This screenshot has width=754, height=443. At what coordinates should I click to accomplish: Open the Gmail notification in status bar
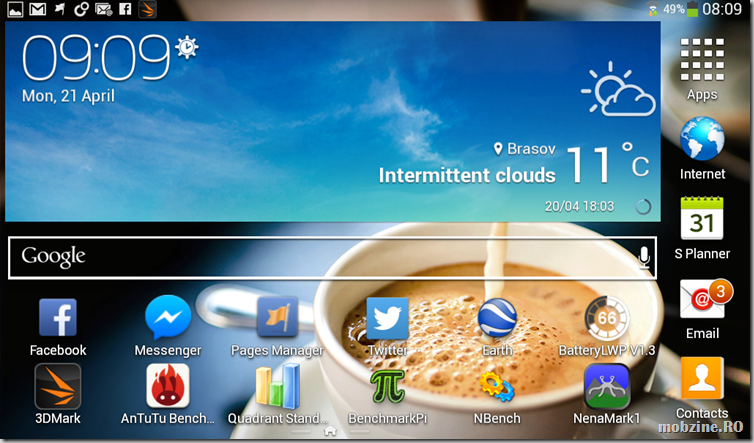[38, 9]
